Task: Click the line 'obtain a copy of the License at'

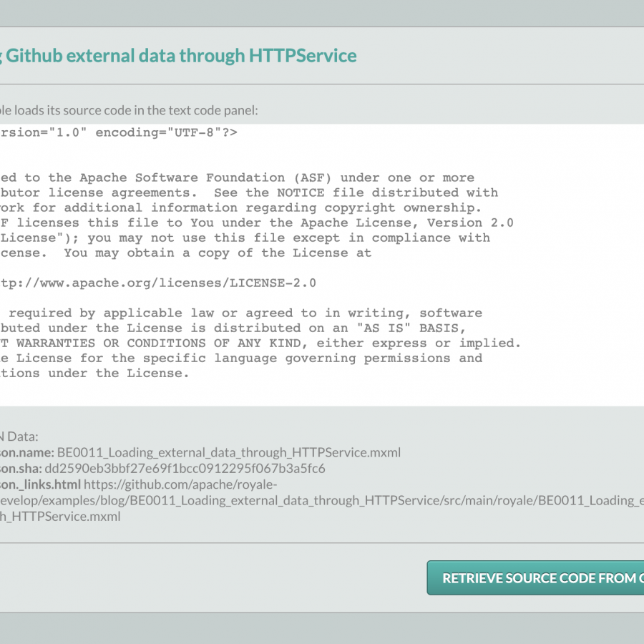Action: click(x=186, y=253)
